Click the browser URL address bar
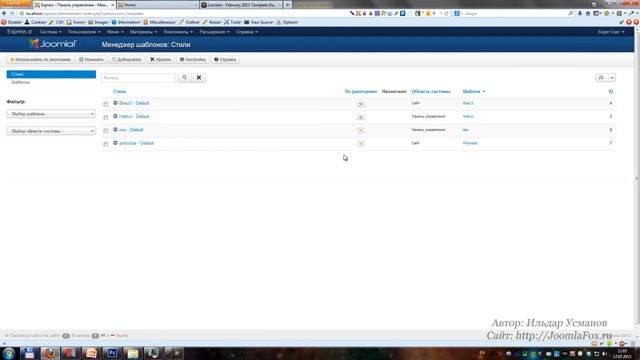Image resolution: width=640 pixels, height=360 pixels. point(184,13)
